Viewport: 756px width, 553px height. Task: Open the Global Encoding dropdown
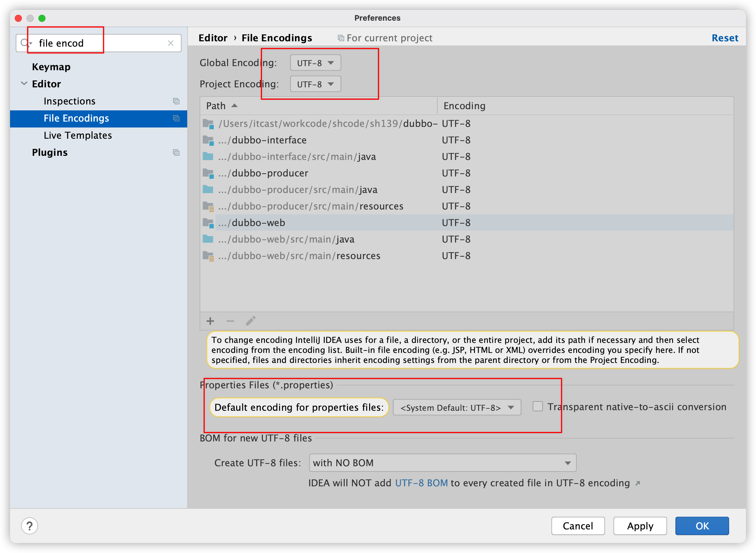315,63
